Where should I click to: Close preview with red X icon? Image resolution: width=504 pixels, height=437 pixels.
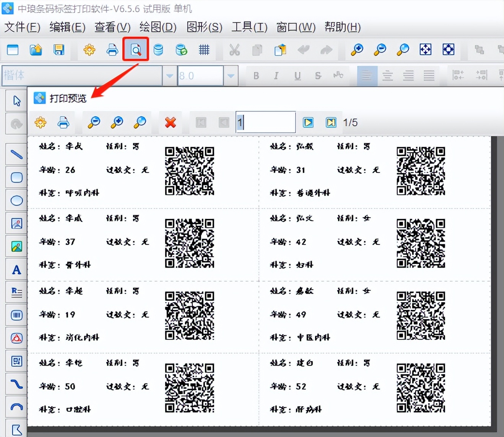[x=170, y=122]
